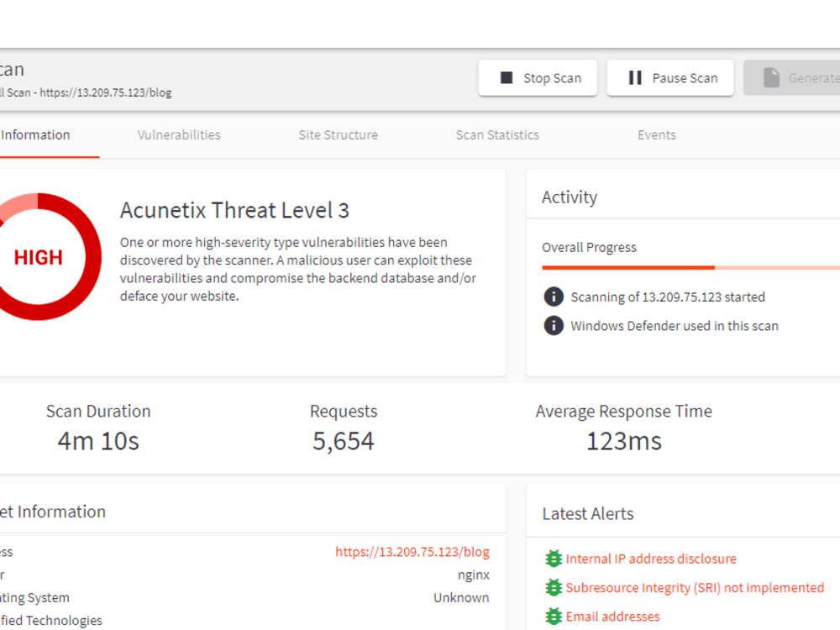
Task: Click the square stop icon
Action: pos(507,78)
